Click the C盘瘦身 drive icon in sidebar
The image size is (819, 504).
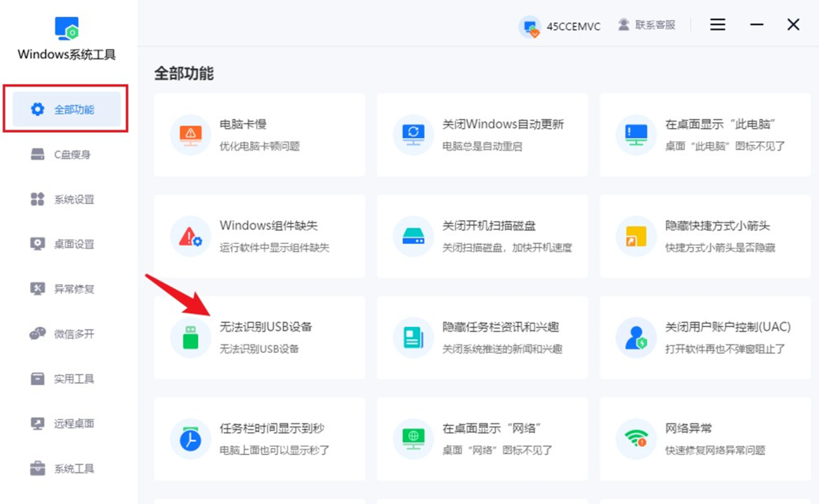[38, 154]
